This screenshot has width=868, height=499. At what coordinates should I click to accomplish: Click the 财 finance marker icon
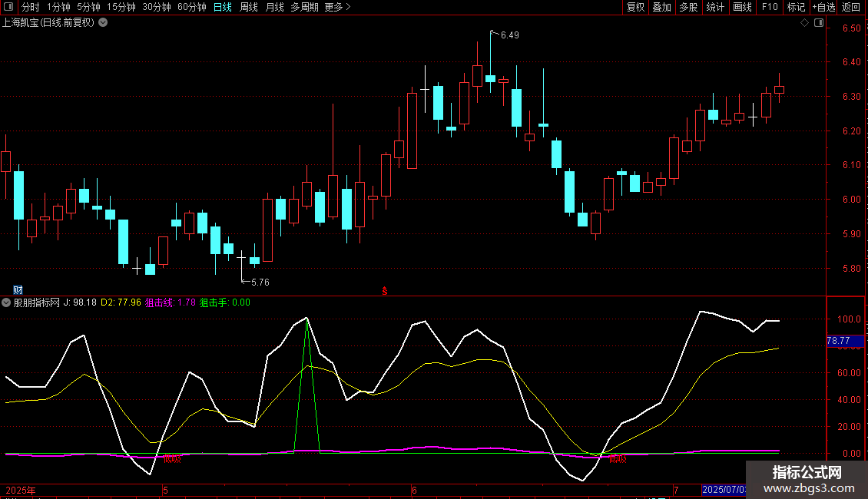click(x=18, y=290)
